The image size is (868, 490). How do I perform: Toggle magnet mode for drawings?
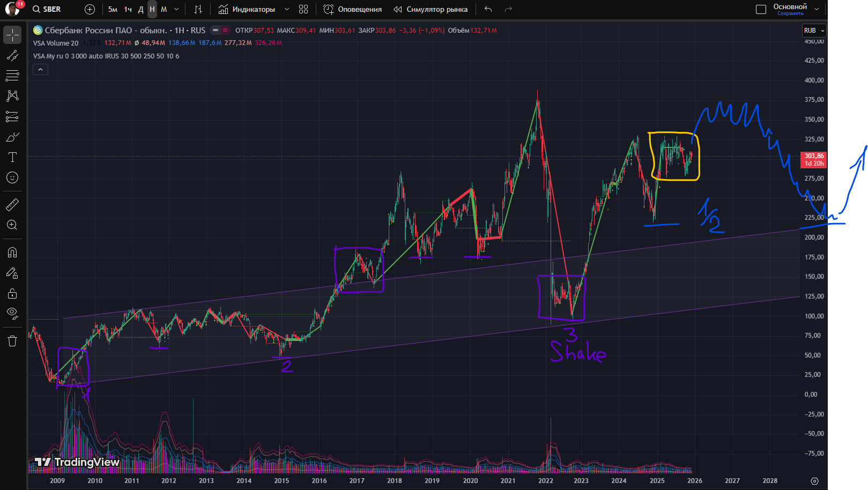point(12,252)
